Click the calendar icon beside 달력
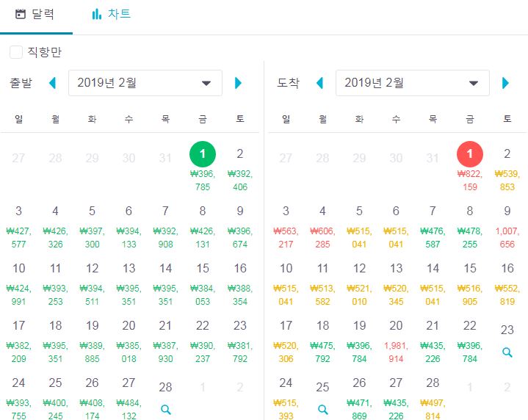 21,14
